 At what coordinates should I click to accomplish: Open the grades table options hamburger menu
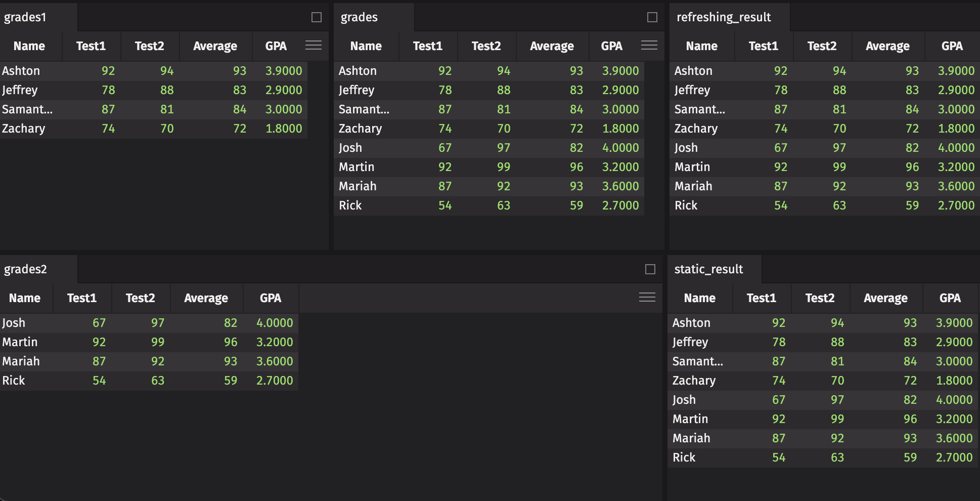point(649,46)
